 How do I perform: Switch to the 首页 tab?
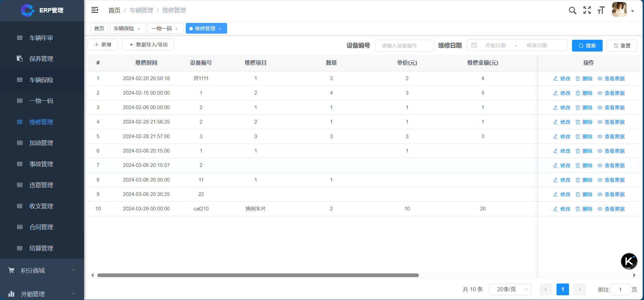99,28
